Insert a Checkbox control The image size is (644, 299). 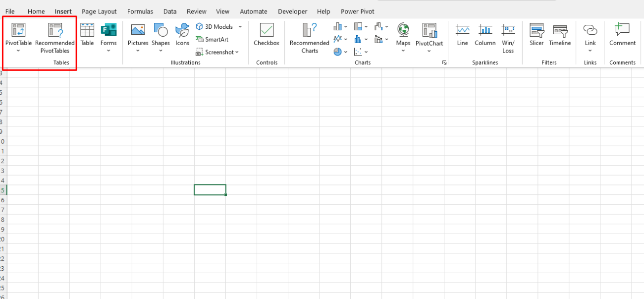267,35
